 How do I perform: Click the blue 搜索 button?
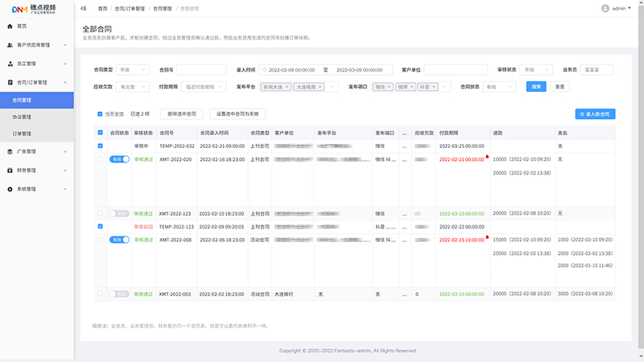(x=536, y=87)
